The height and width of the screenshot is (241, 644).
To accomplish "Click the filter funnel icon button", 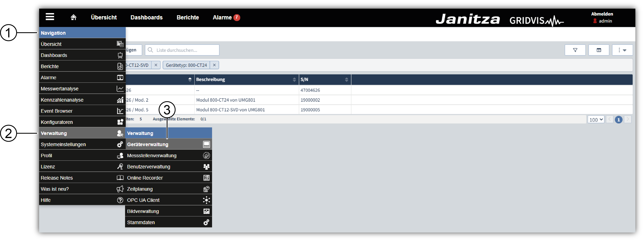I will point(575,50).
